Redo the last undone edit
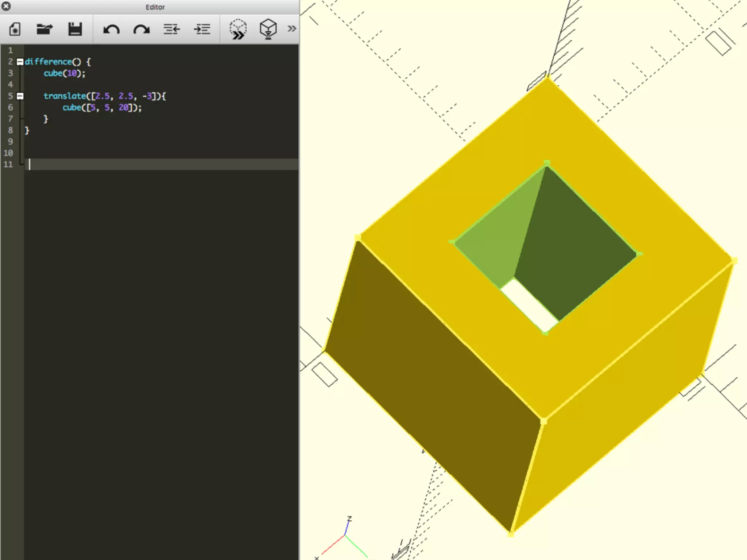Screen dimensions: 747x560 (142, 29)
